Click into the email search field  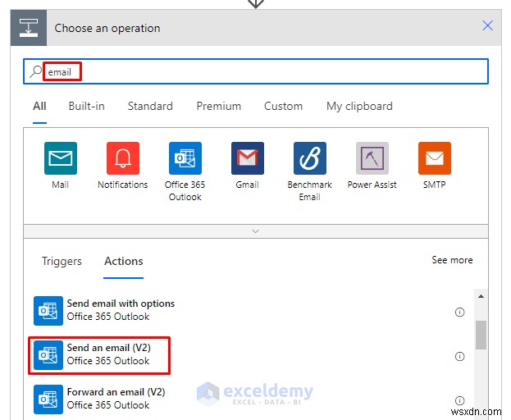tap(256, 71)
